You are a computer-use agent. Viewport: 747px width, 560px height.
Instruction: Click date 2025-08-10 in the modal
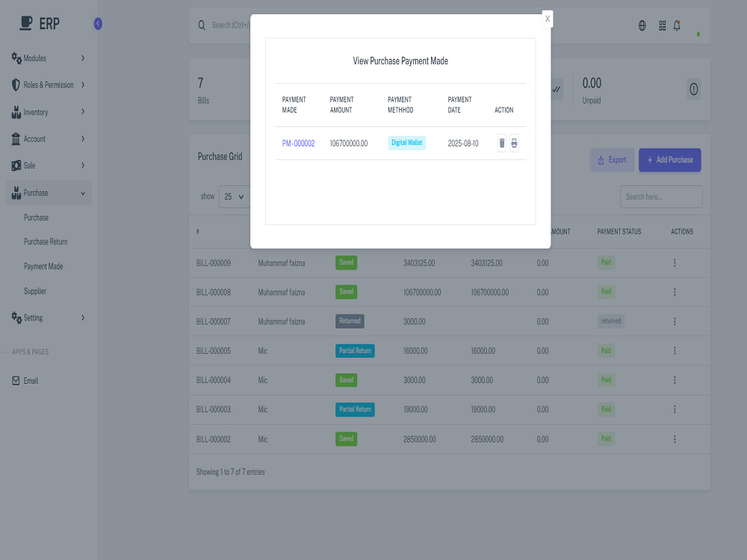coord(463,143)
